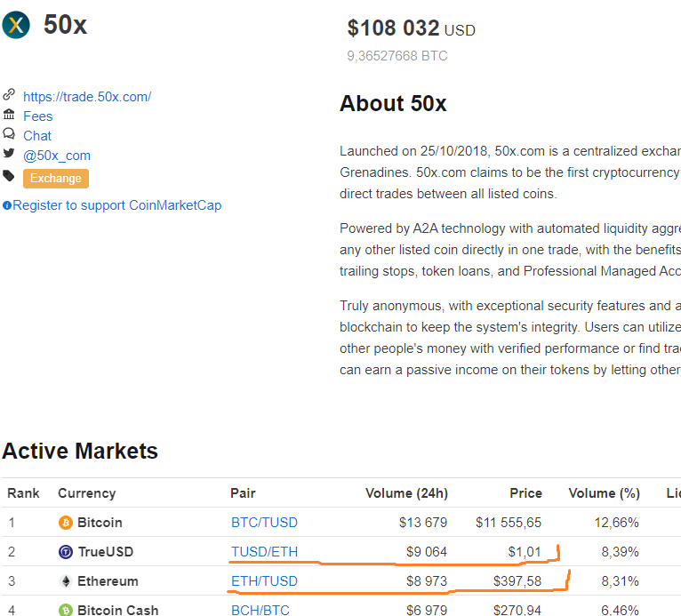This screenshot has height=616, width=681.
Task: Click the bank building icon next to Fees
Action: point(9,114)
